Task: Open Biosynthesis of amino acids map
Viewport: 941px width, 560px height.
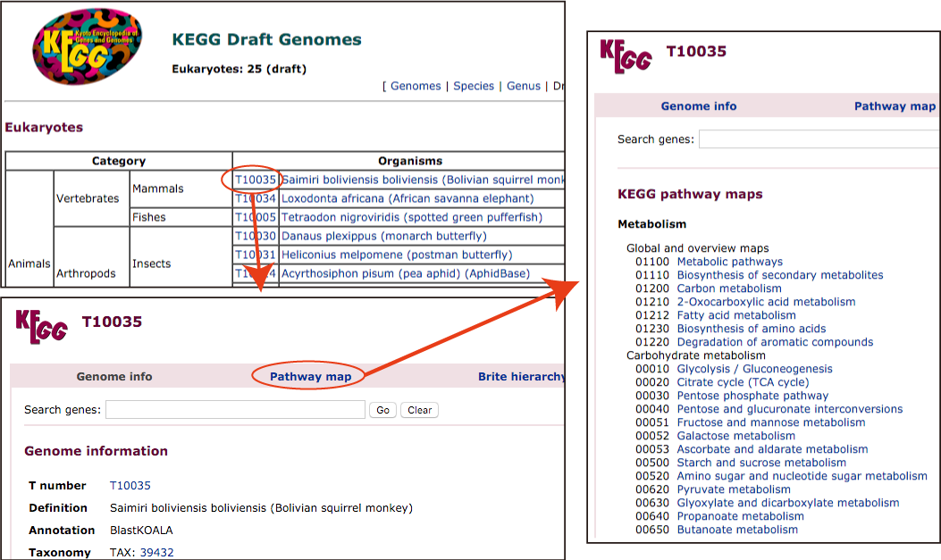Action: [x=752, y=329]
